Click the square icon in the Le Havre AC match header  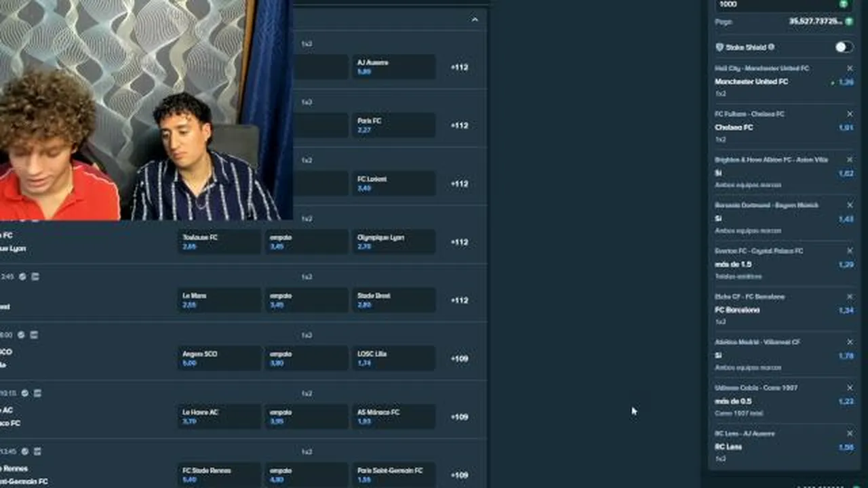37,393
